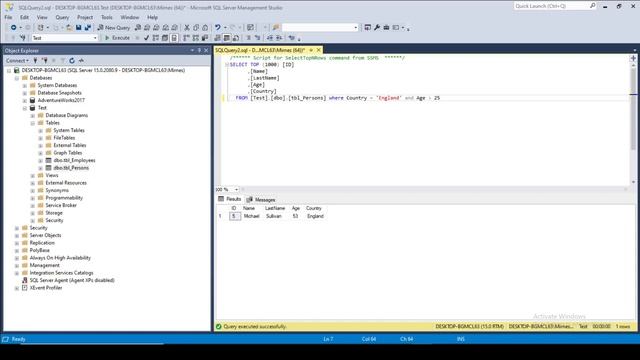Expand the System Databases folder

pos(24,85)
